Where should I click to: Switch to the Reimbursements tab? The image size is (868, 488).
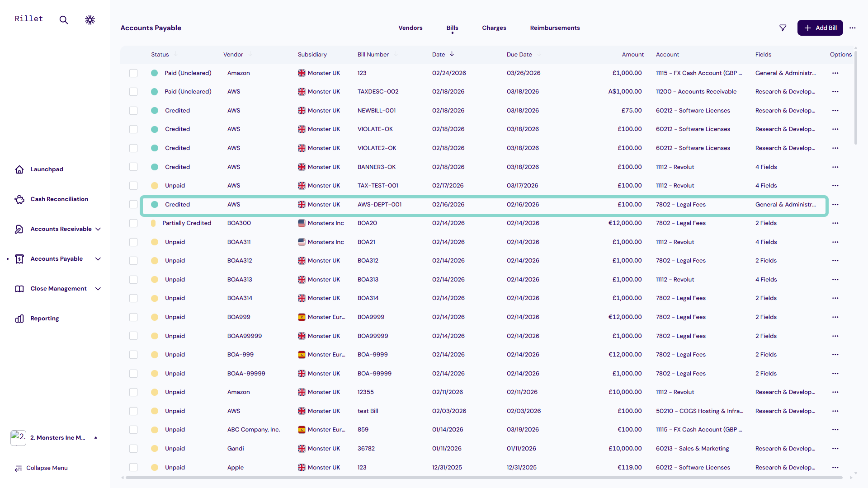point(555,28)
